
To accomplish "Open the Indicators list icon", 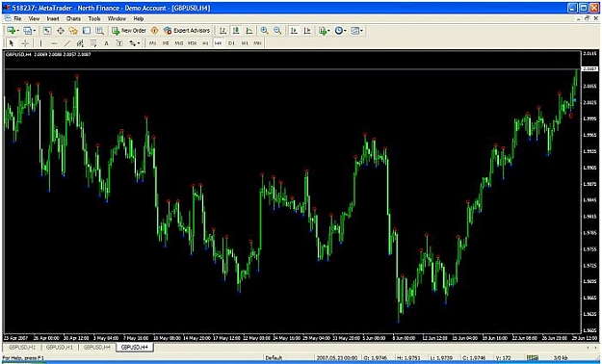I will point(323,31).
